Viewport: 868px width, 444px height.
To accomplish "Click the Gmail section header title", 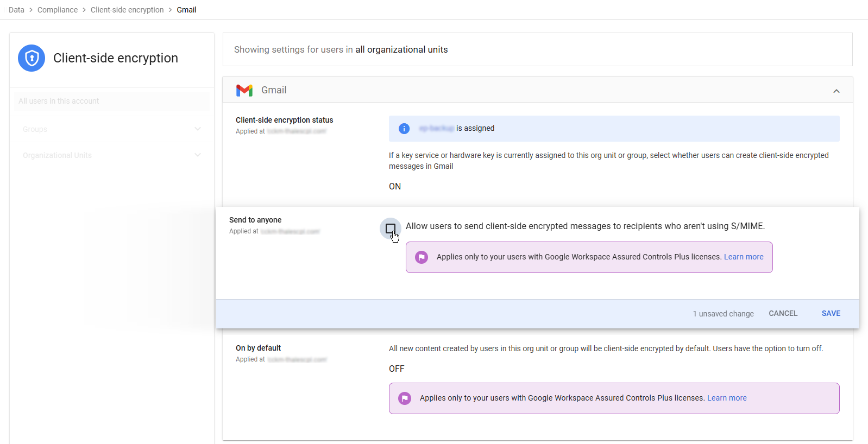I will coord(274,90).
